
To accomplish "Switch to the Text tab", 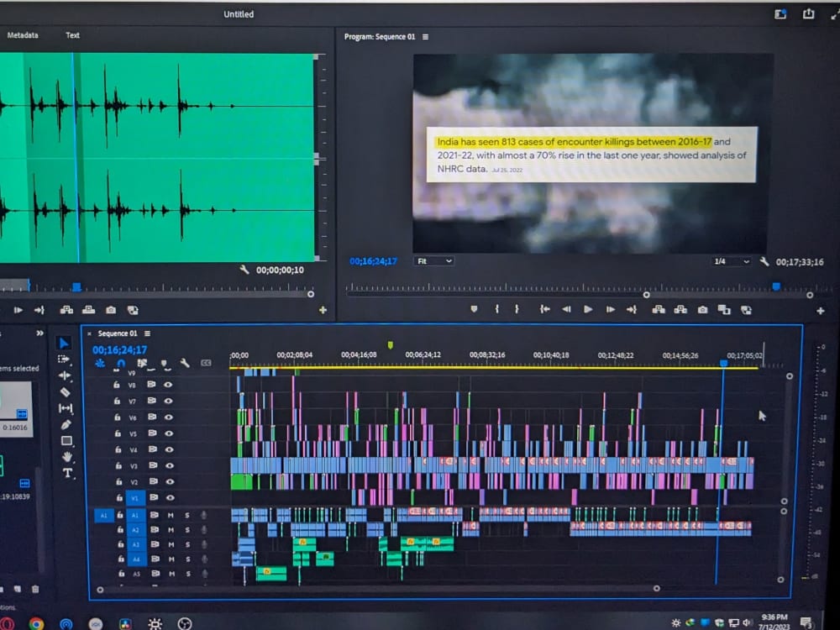I will [x=72, y=35].
